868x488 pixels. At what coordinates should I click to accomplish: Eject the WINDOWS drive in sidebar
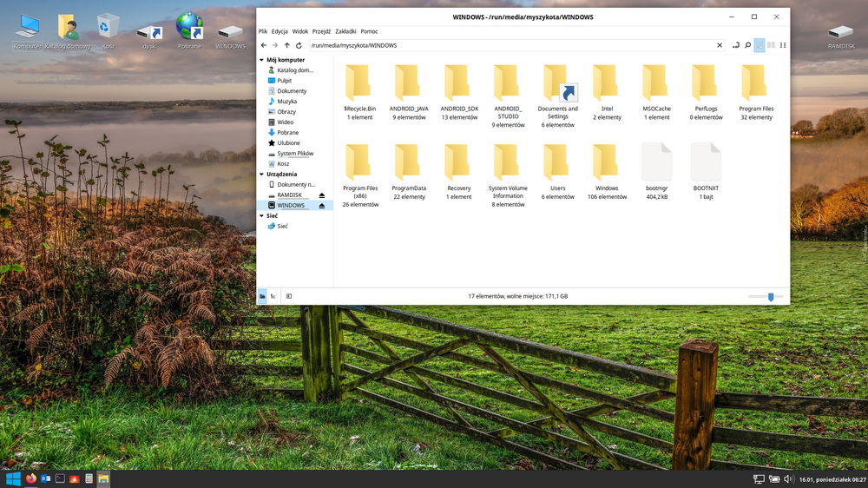[322, 206]
